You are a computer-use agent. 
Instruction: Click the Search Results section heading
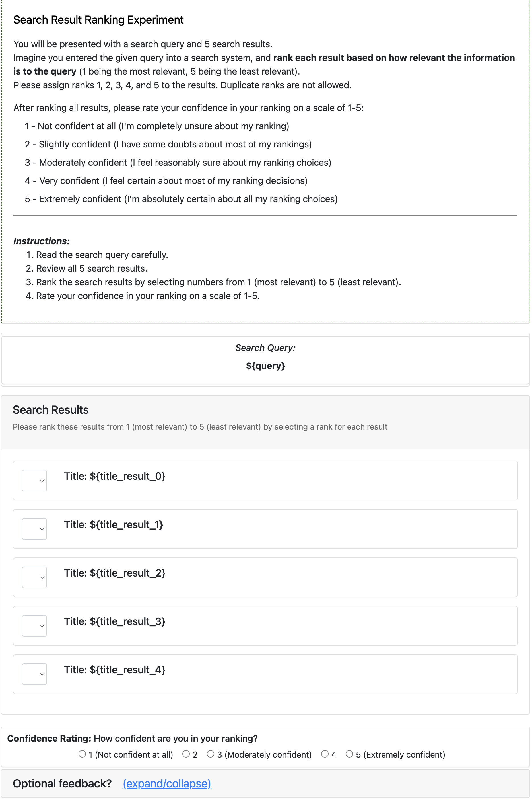pyautogui.click(x=51, y=410)
